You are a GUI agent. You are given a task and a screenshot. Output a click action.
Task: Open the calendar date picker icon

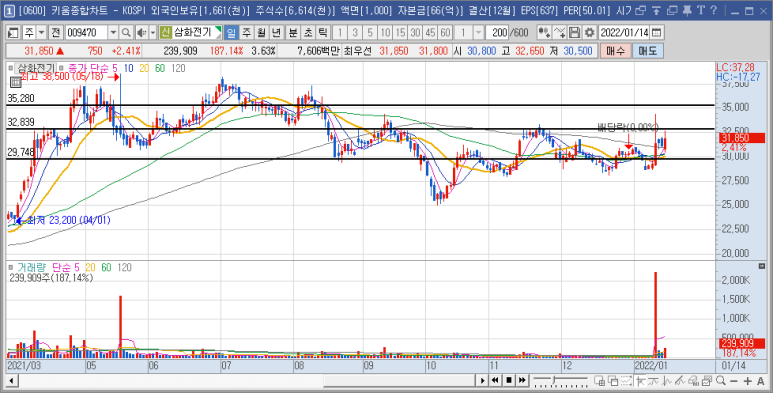656,33
